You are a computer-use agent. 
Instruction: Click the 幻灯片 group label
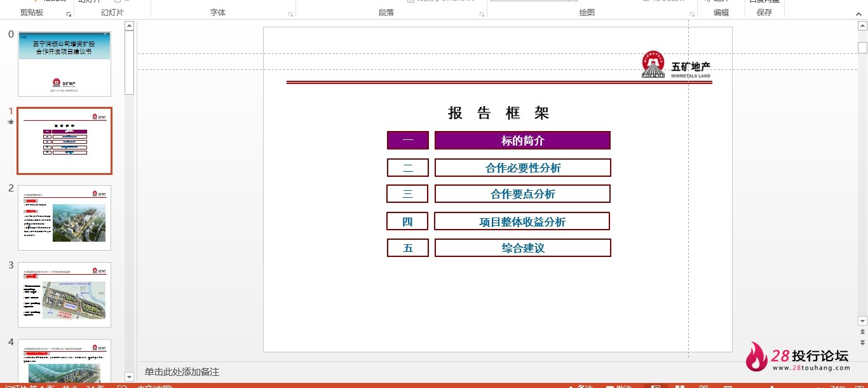coord(112,13)
